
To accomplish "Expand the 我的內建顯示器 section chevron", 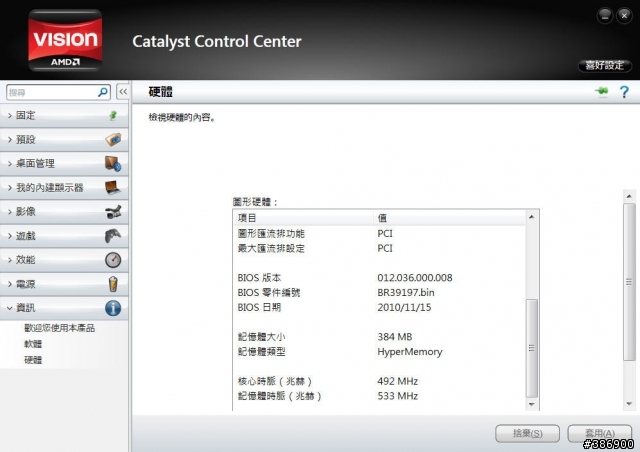I will 10,188.
